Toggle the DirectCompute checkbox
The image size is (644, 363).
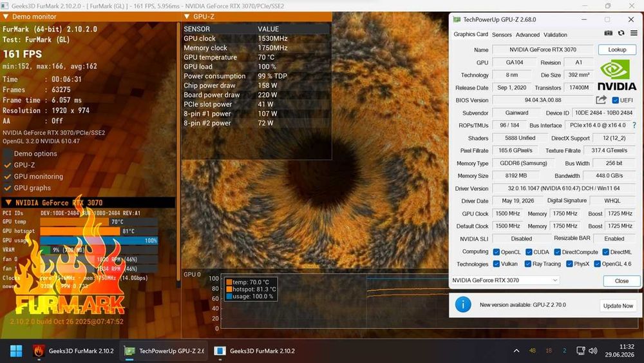point(557,252)
